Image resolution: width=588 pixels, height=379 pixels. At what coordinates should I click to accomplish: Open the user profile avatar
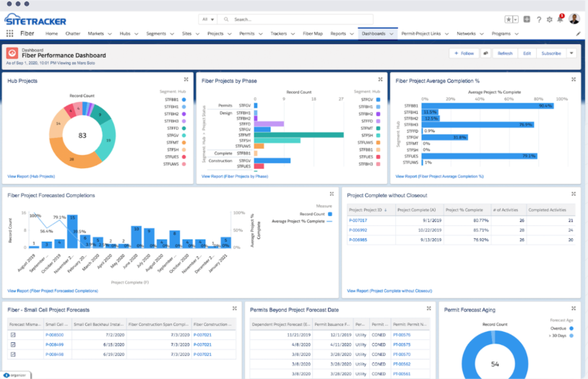click(574, 19)
